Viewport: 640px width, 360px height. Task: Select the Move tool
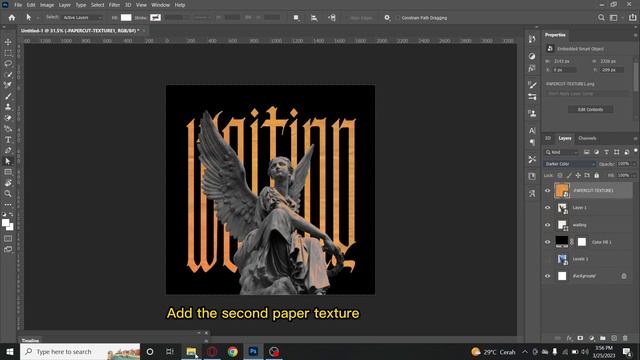[x=8, y=42]
